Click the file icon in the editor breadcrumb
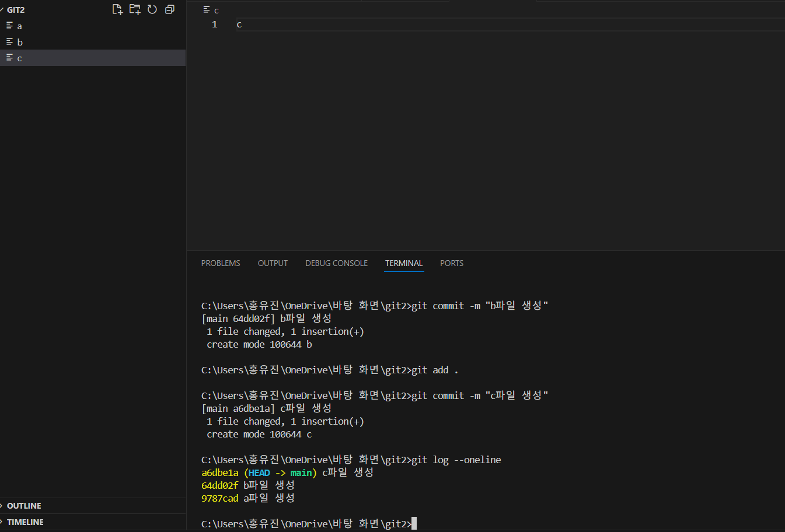 coord(207,10)
